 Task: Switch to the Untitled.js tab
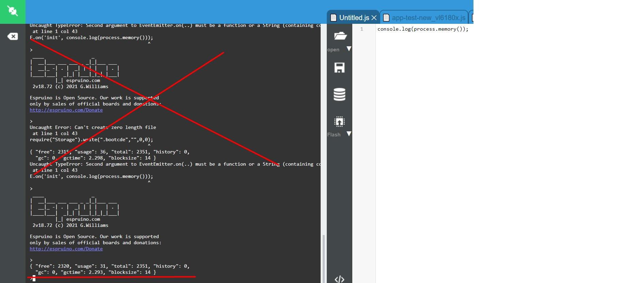tap(354, 18)
